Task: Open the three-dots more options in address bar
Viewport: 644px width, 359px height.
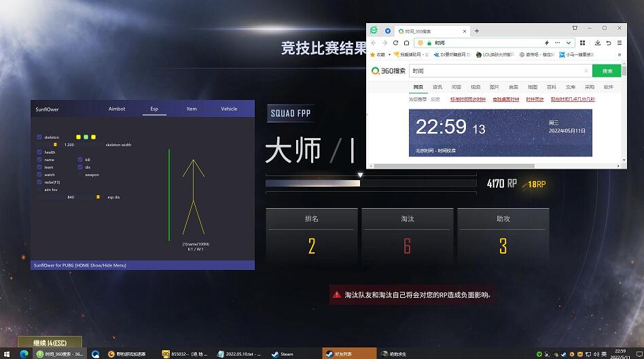Action: (x=557, y=43)
